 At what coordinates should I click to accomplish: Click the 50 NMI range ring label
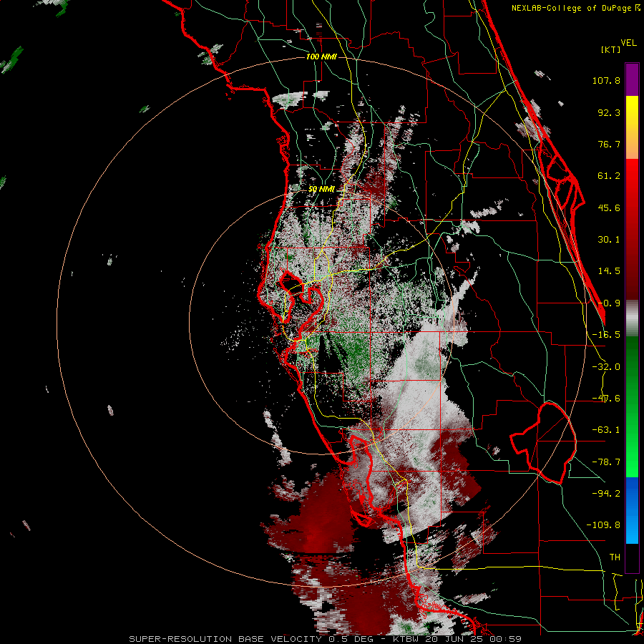tap(321, 189)
